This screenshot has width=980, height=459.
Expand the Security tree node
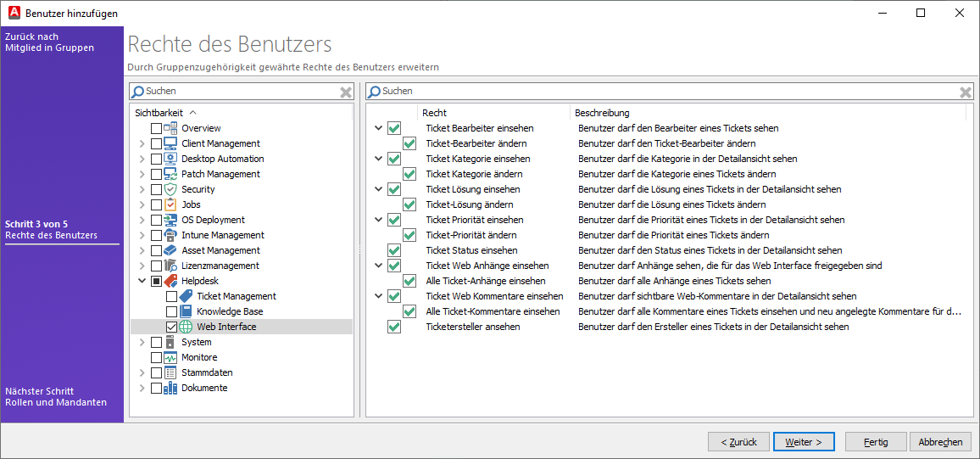[x=142, y=189]
